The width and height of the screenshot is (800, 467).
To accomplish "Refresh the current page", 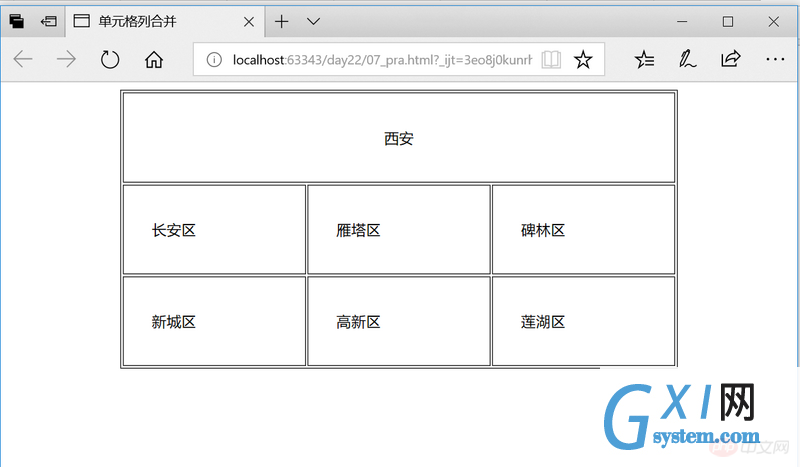I will pyautogui.click(x=110, y=60).
